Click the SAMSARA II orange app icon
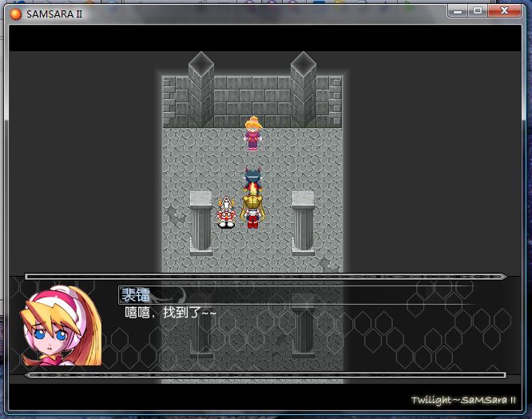This screenshot has height=419, width=532. click(x=15, y=14)
